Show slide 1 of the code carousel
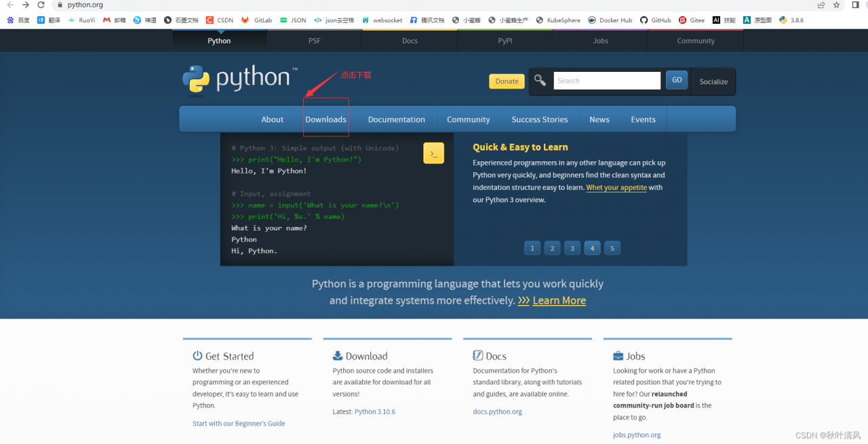Screen dimensions: 868x444 coord(532,248)
